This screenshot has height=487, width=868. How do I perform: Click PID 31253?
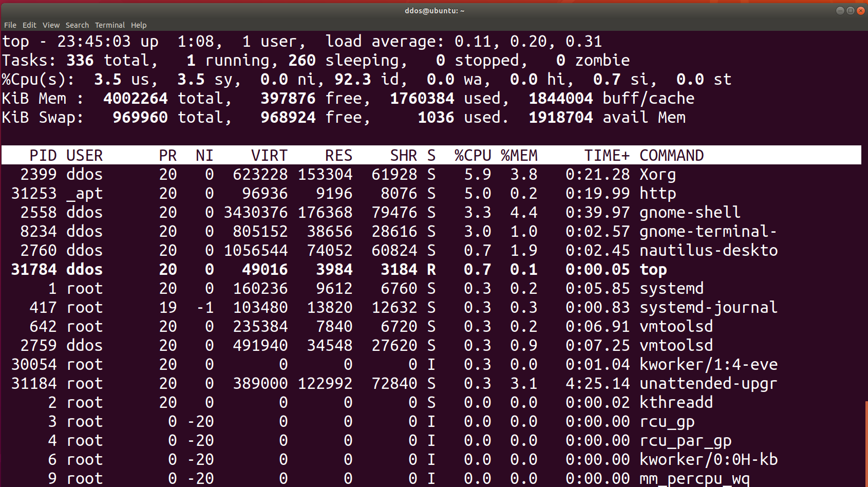coord(34,194)
